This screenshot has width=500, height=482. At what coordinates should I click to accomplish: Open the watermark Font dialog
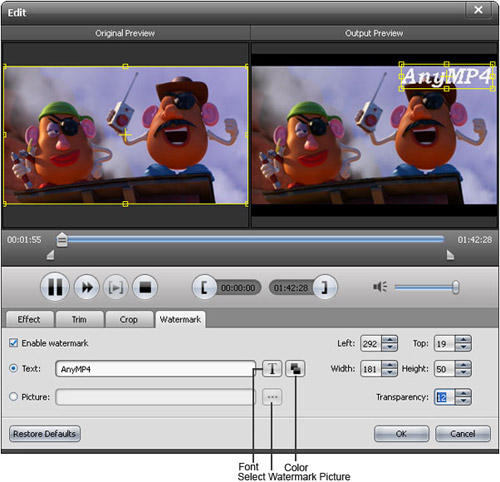click(272, 369)
